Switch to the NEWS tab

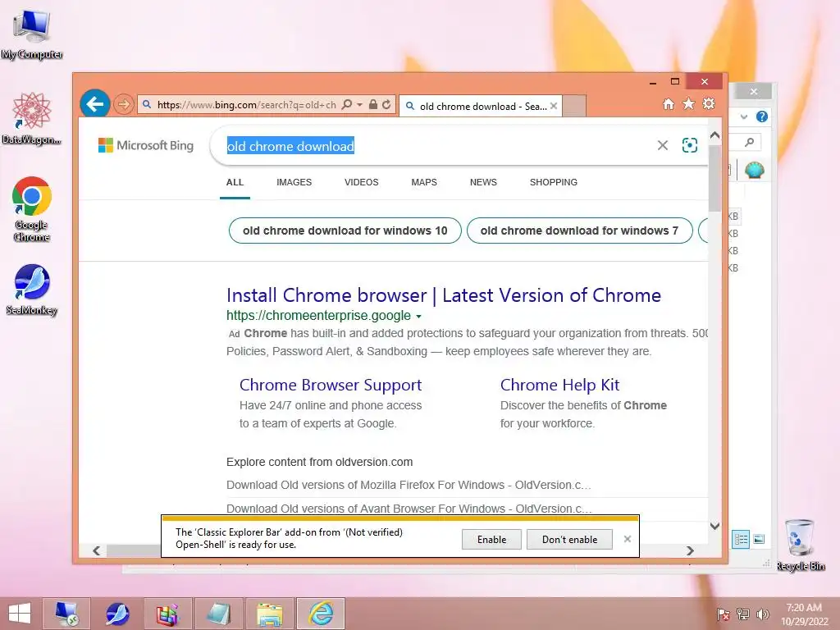coord(483,182)
